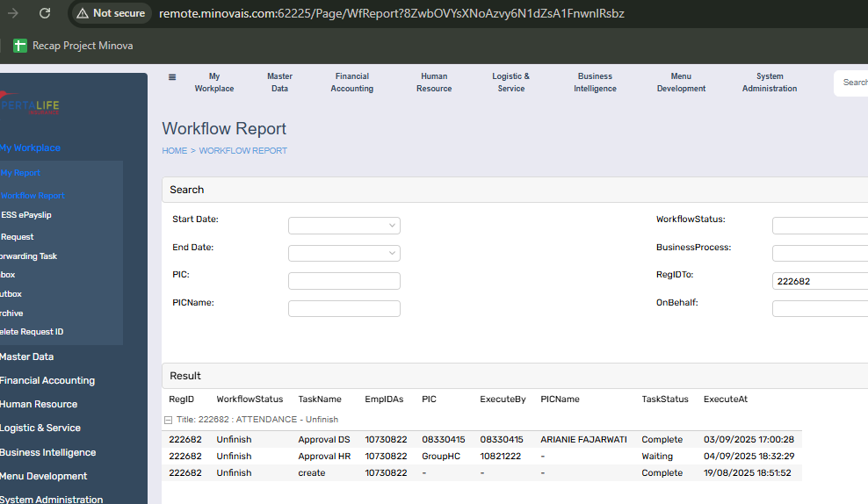The width and height of the screenshot is (868, 504).
Task: Click the RegIDTo field containing 222682
Action: click(819, 281)
